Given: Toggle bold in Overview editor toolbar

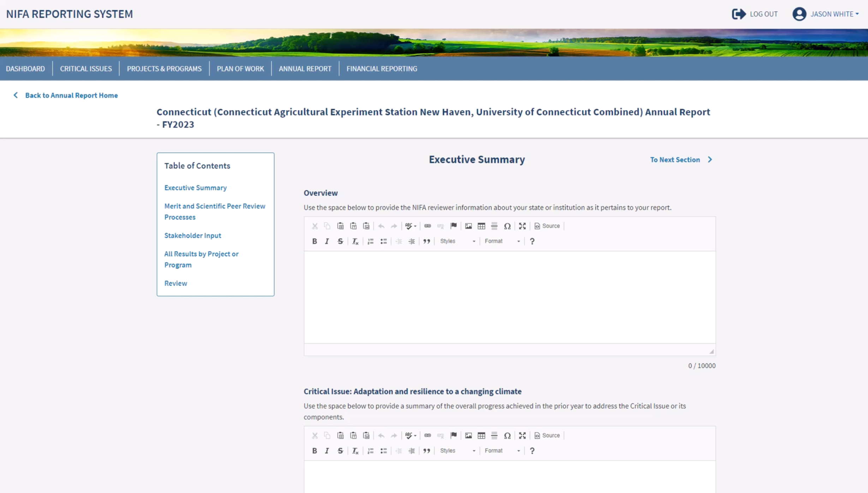Looking at the screenshot, I should click(x=314, y=241).
